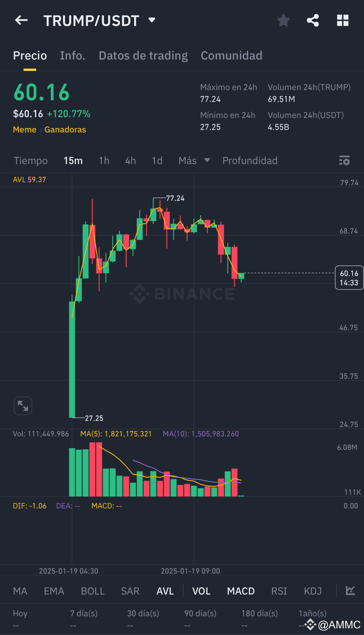364x635 pixels.
Task: Open the share icon
Action: [x=313, y=20]
